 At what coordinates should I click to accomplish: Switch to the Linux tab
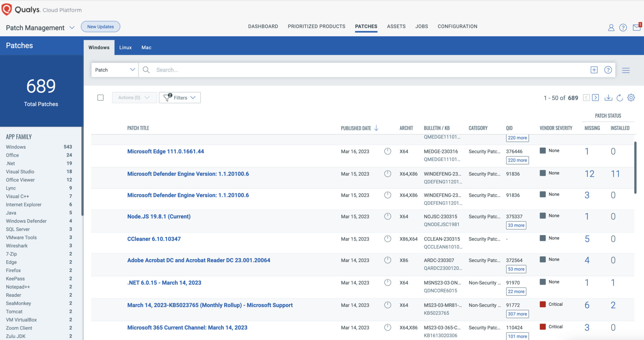(x=125, y=48)
